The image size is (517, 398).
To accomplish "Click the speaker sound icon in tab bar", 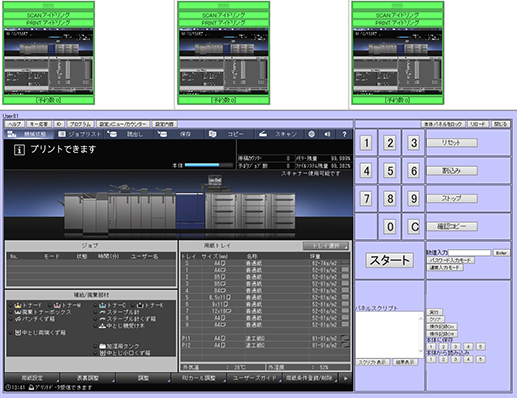I will pyautogui.click(x=327, y=134).
